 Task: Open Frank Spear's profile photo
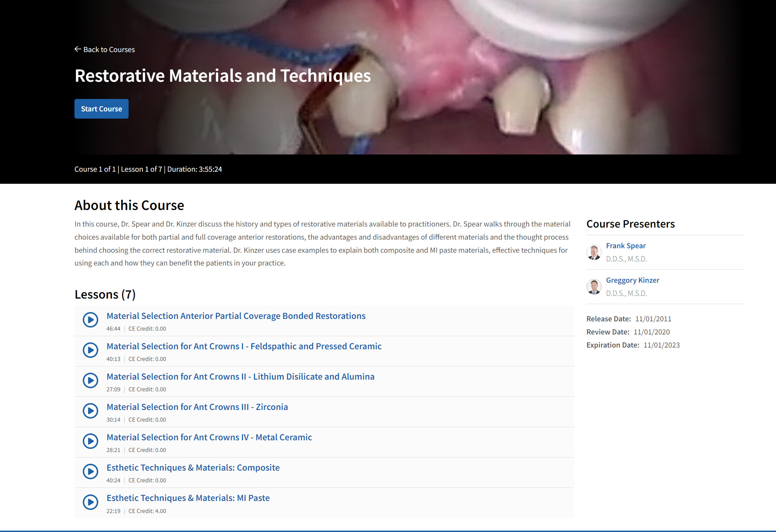[x=594, y=252]
